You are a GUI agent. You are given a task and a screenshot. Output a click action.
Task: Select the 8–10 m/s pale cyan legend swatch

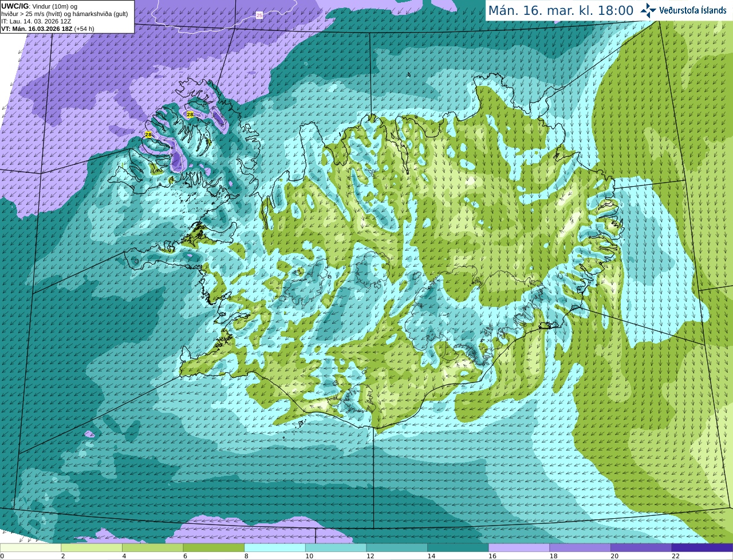point(275,547)
